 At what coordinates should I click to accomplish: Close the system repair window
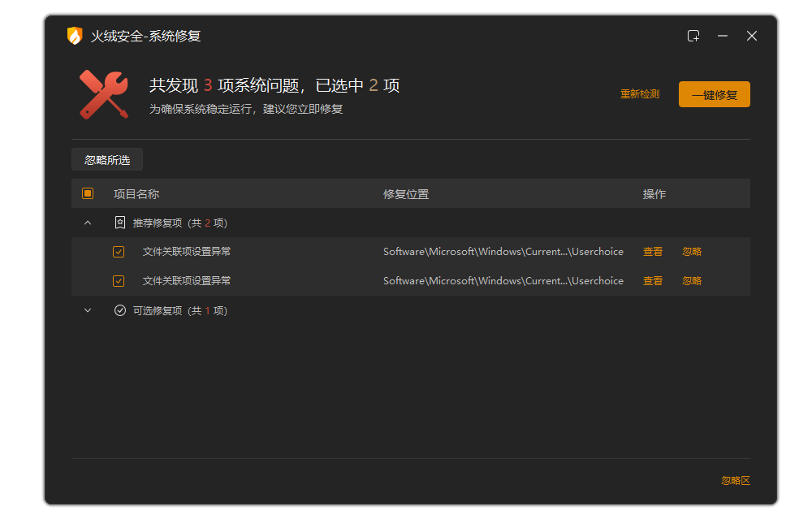(x=751, y=36)
